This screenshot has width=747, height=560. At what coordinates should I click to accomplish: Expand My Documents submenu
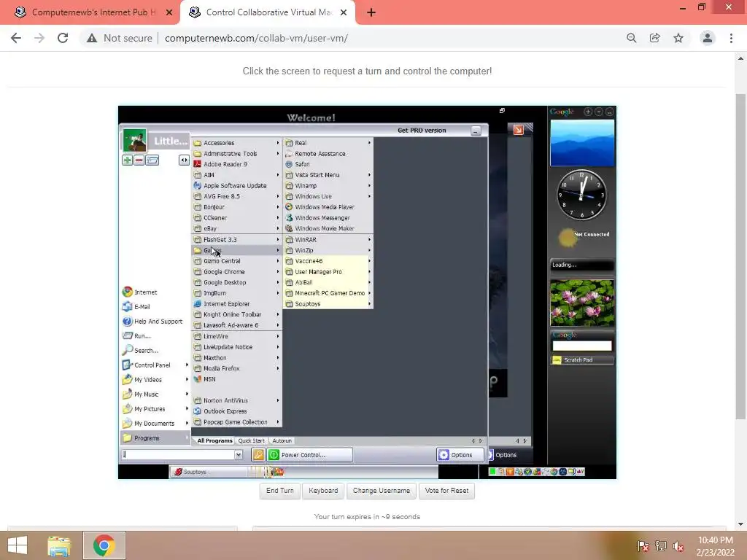(155, 424)
